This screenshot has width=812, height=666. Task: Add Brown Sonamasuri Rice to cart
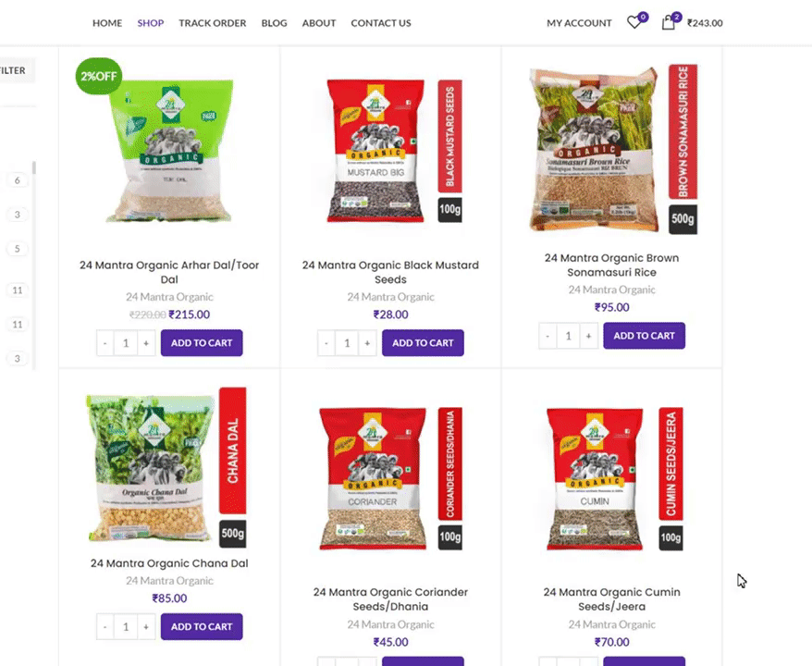coord(645,336)
